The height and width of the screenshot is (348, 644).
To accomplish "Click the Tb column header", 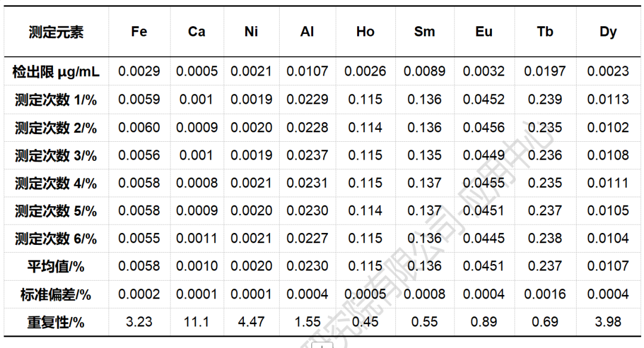I will pos(544,32).
